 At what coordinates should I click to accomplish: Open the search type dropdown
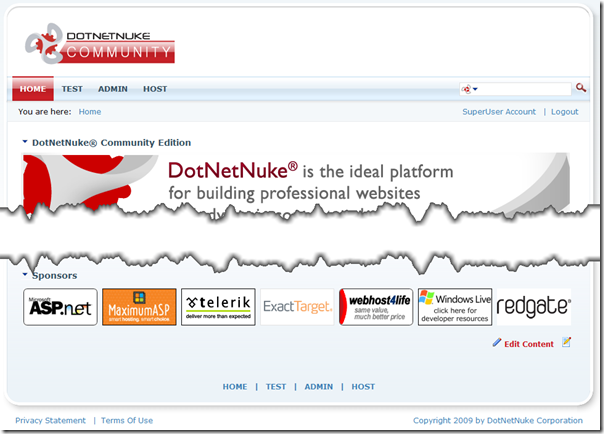click(x=469, y=89)
